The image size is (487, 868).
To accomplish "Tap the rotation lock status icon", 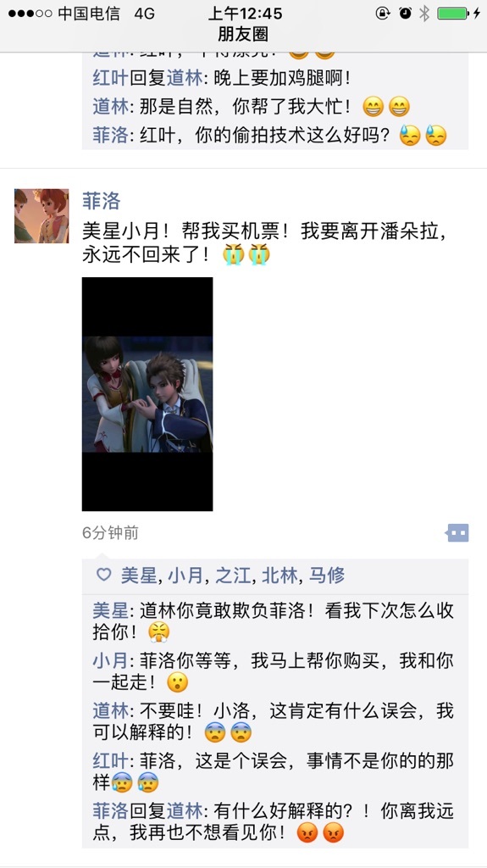I will point(383,14).
